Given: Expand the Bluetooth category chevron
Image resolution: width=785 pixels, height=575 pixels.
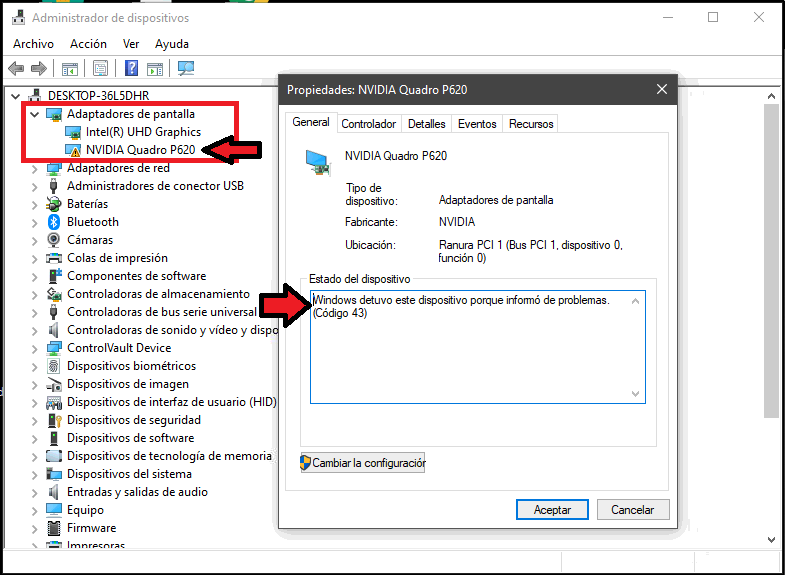Looking at the screenshot, I should [35, 223].
